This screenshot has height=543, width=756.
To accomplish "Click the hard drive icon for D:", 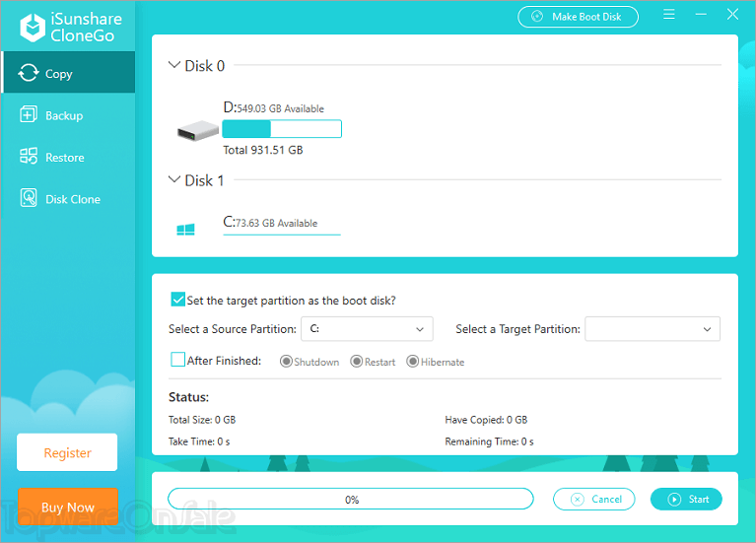I will tap(198, 130).
